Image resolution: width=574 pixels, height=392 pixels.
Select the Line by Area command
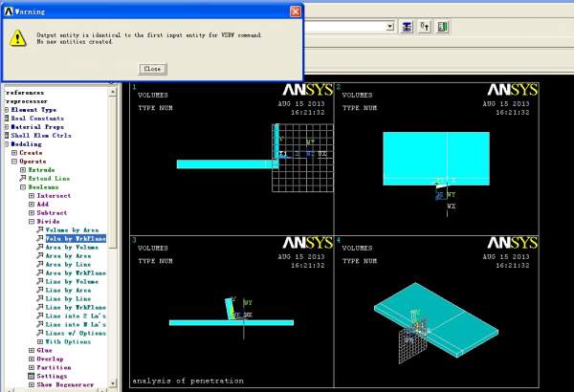tap(68, 291)
